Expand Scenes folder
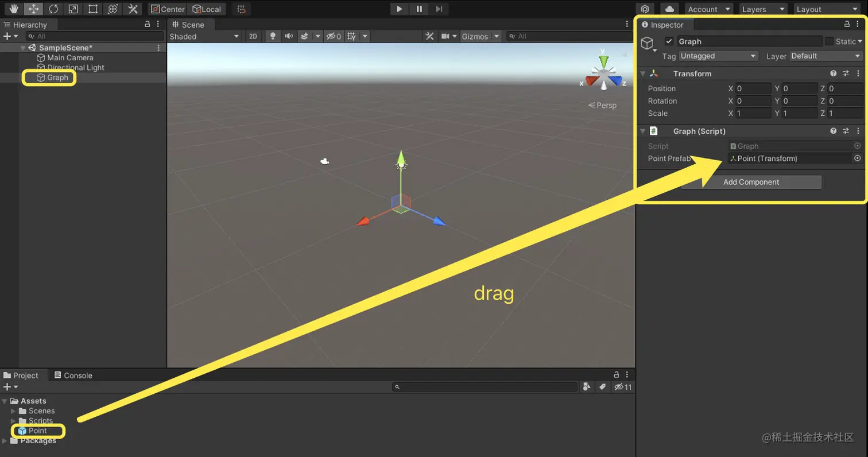Viewport: 868px width, 457px height. point(14,411)
